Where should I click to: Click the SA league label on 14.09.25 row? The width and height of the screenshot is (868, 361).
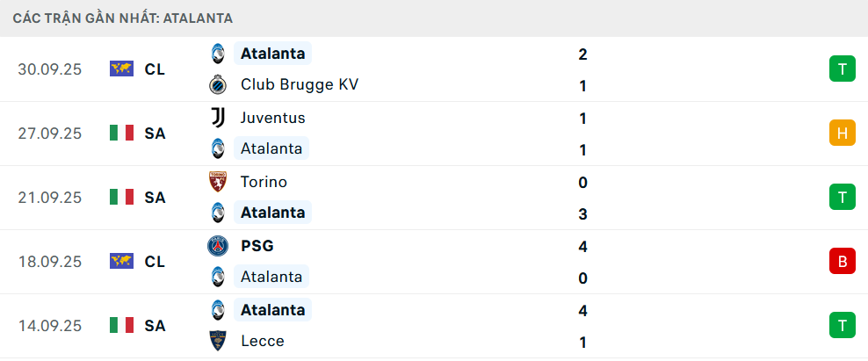pos(155,326)
